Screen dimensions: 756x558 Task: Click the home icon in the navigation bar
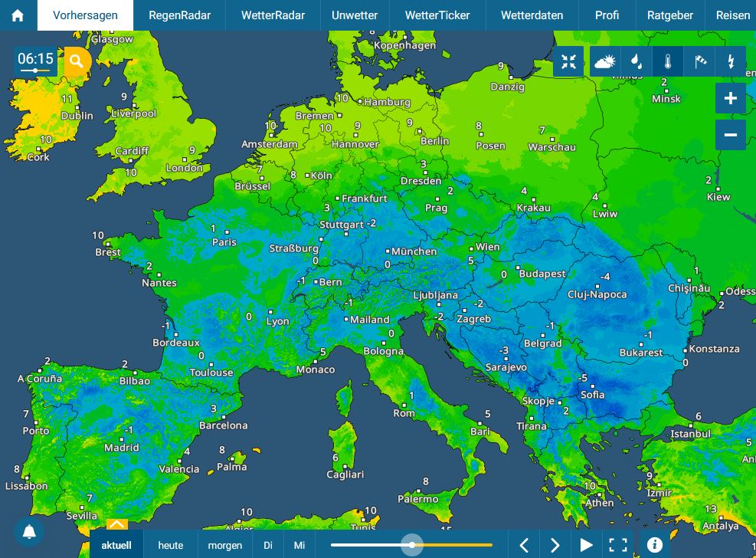[18, 15]
